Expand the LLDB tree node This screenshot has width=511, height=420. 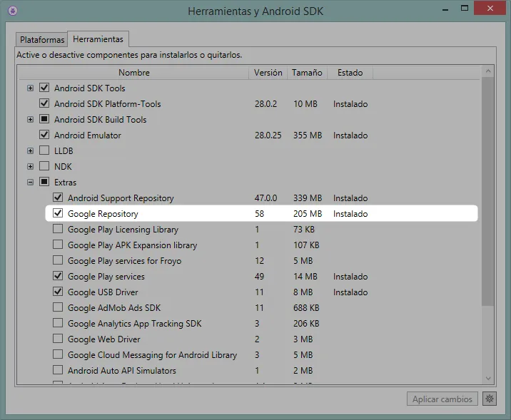pyautogui.click(x=30, y=150)
